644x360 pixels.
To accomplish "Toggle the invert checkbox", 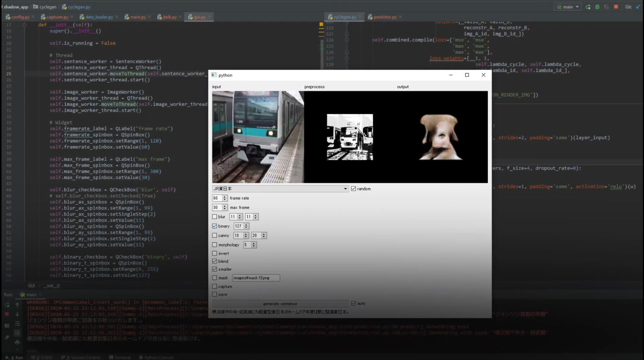I will click(x=215, y=253).
